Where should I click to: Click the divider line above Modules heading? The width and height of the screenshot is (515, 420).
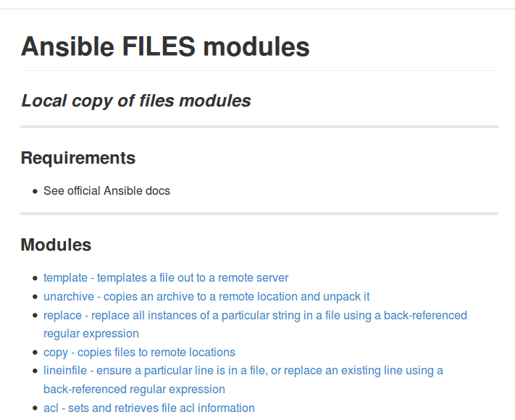[259, 214]
